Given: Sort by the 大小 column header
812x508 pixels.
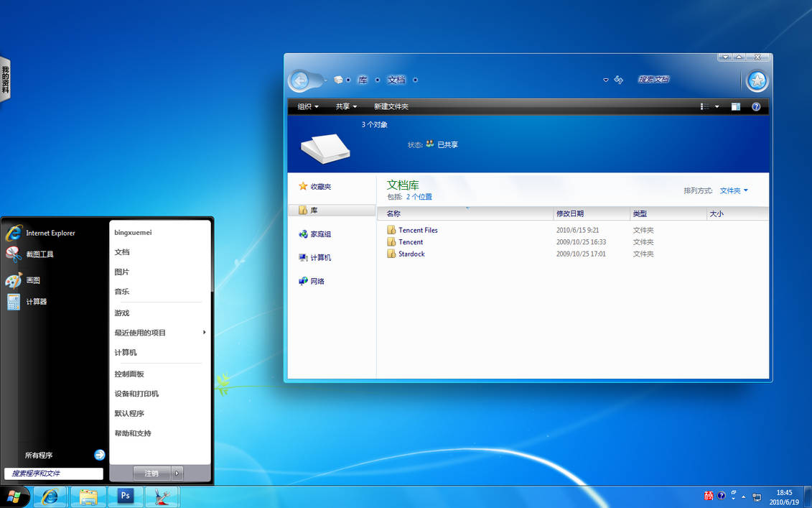Looking at the screenshot, I should [x=737, y=213].
